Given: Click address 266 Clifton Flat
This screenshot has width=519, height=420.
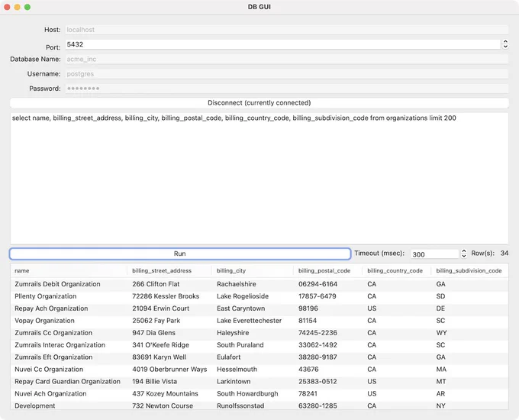Looking at the screenshot, I should pos(156,284).
